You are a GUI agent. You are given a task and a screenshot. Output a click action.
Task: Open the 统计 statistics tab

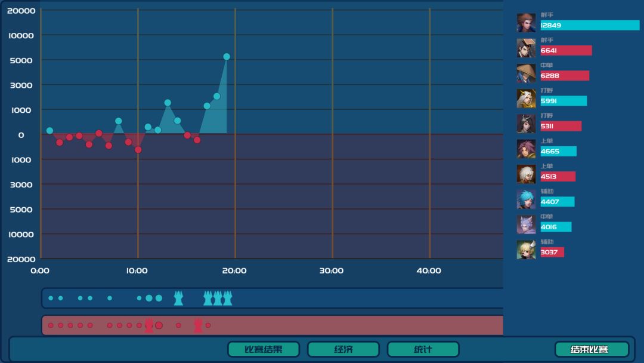[423, 349]
